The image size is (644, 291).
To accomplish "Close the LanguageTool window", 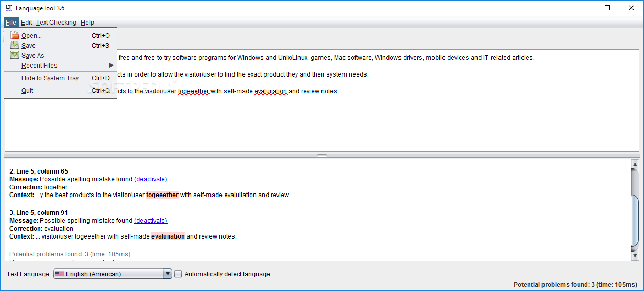I will [631, 8].
